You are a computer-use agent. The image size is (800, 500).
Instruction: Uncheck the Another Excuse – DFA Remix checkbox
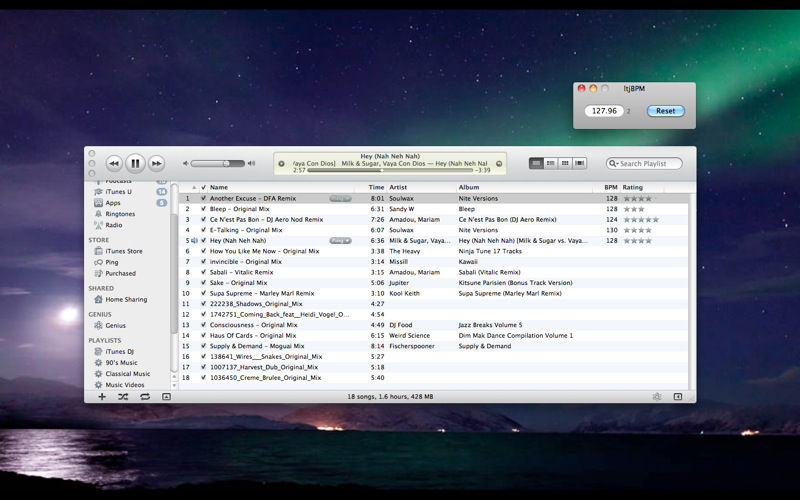204,198
